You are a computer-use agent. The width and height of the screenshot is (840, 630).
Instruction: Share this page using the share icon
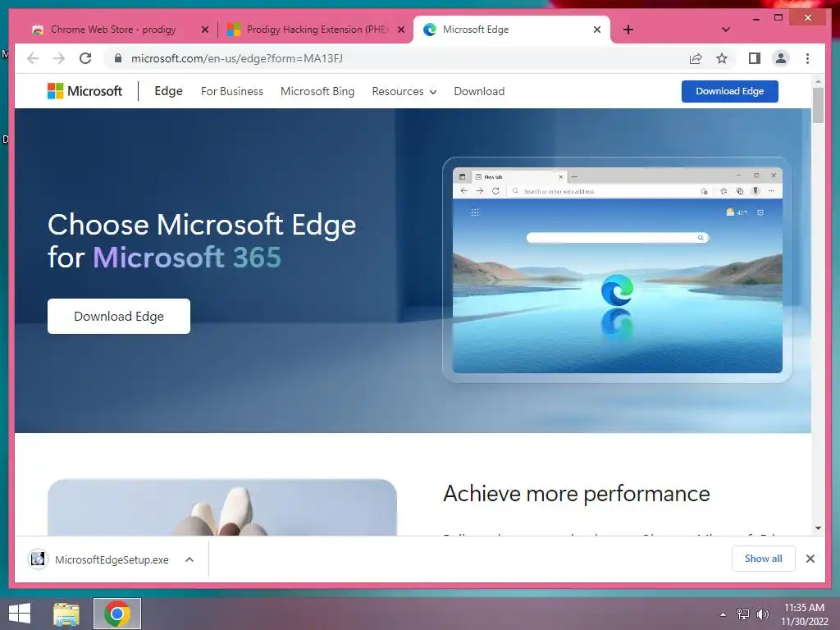(x=696, y=58)
